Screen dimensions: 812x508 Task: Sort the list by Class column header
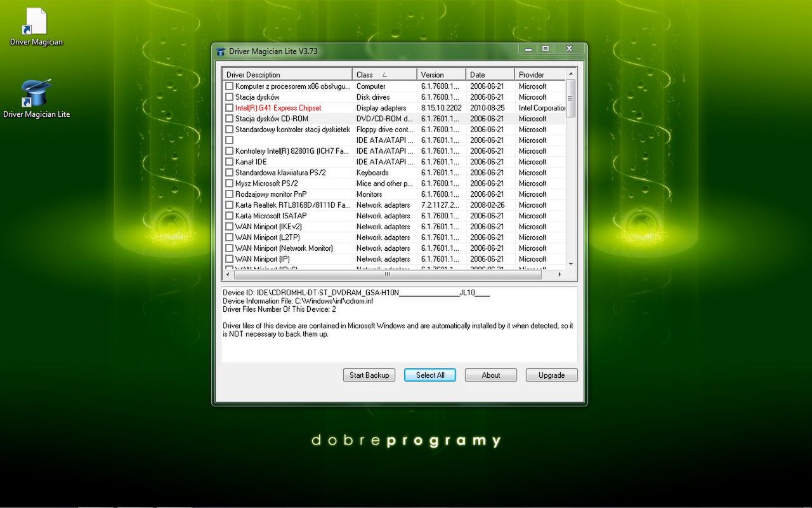tap(384, 74)
